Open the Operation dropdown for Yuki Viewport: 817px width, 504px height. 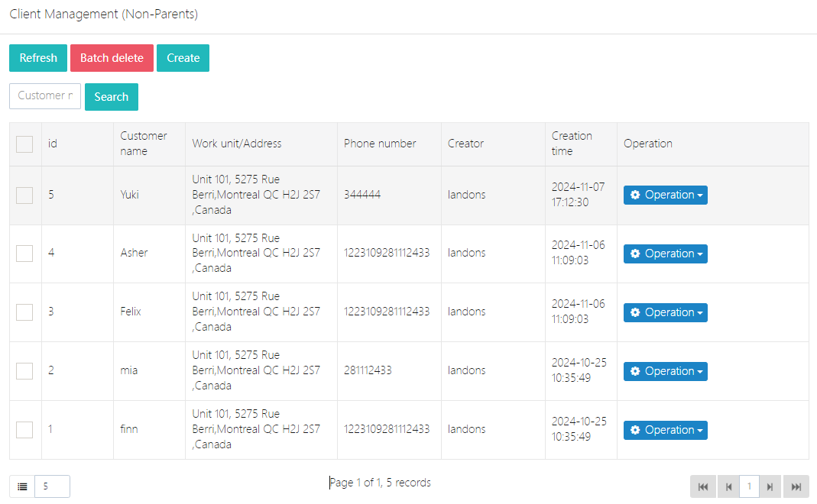(x=665, y=195)
